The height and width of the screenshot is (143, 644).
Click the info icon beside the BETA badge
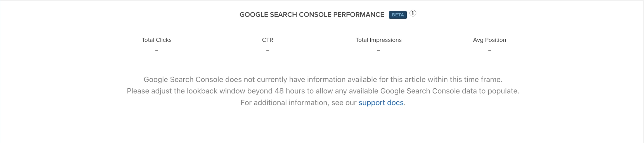[x=413, y=13]
